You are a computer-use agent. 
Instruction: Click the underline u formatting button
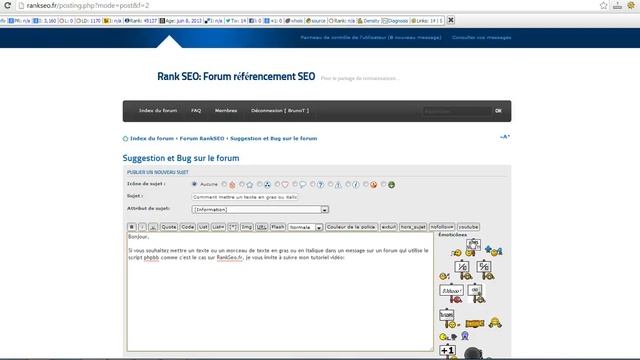153,227
